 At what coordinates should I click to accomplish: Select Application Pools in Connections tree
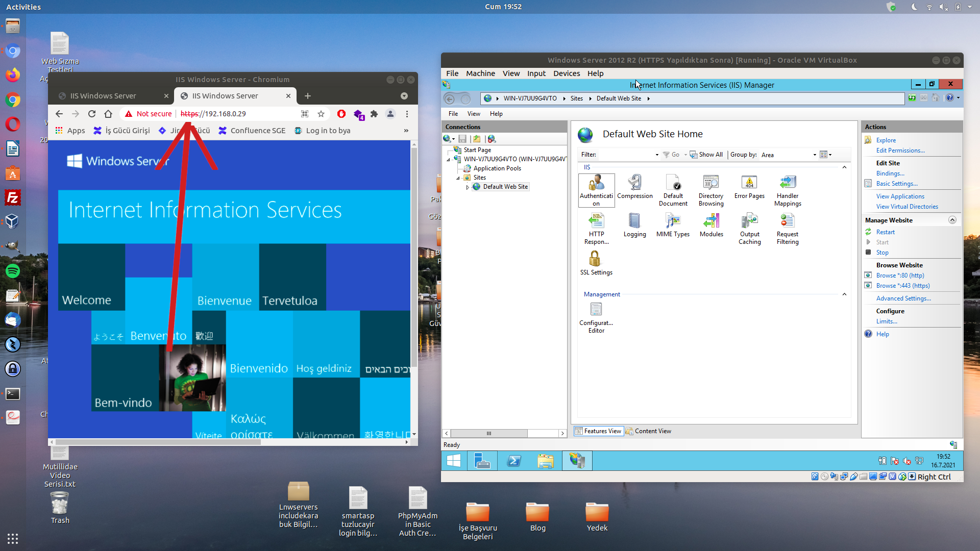point(497,168)
